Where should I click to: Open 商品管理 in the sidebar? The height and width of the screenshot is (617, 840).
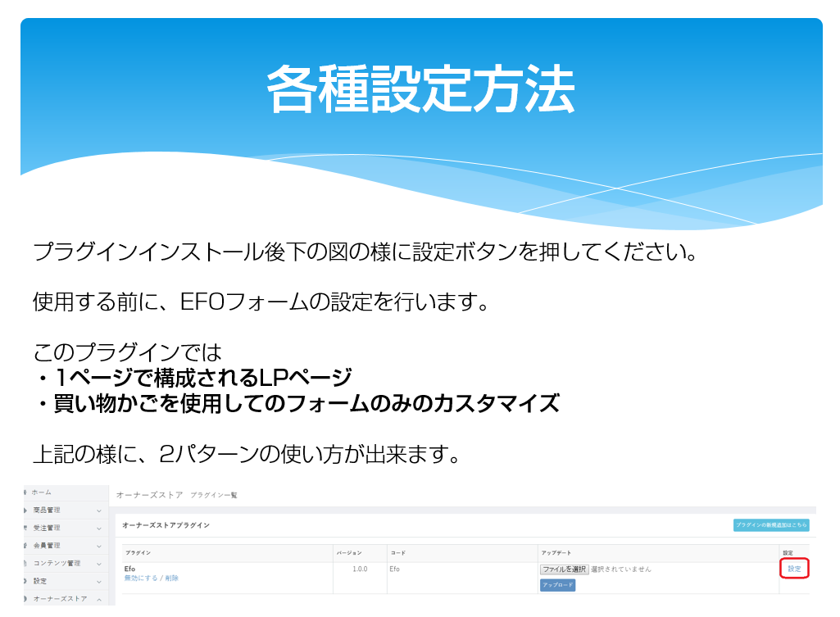47,510
